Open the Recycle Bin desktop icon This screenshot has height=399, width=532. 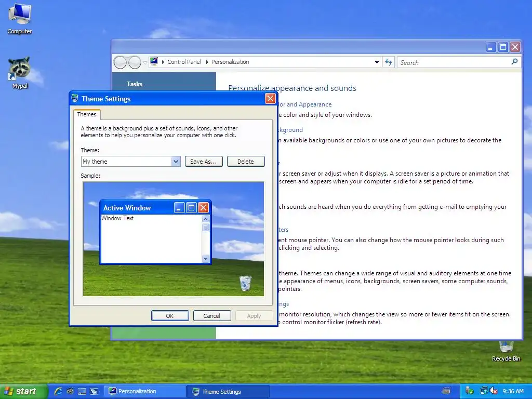506,351
